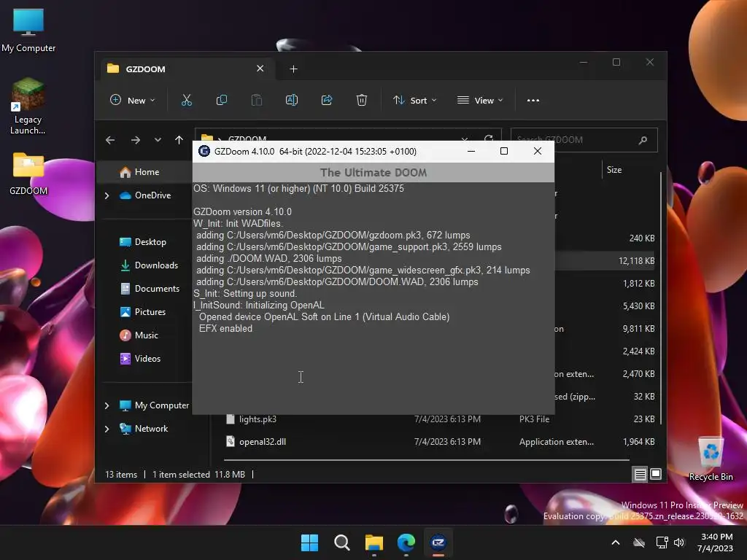The height and width of the screenshot is (560, 747).
Task: Open the clock and date on taskbar
Action: coord(716,542)
